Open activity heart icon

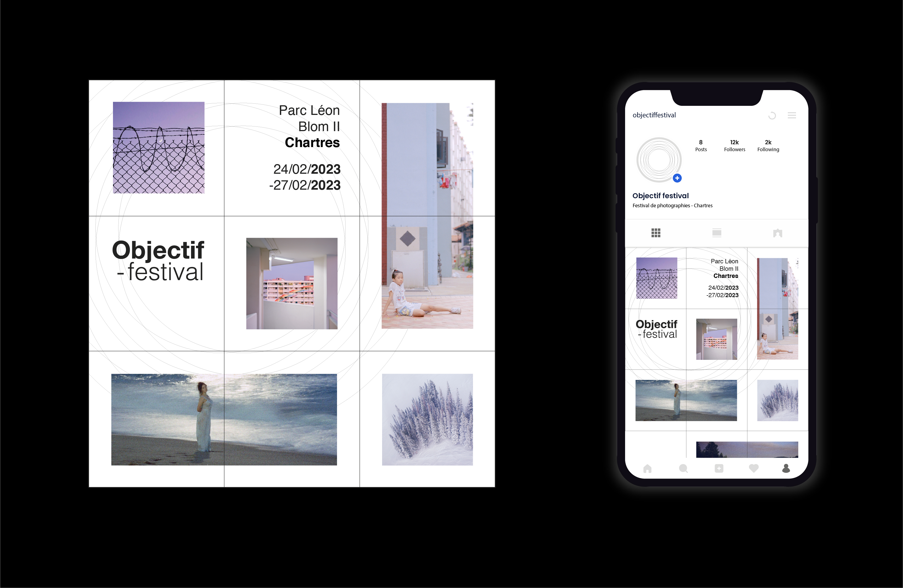tap(753, 468)
